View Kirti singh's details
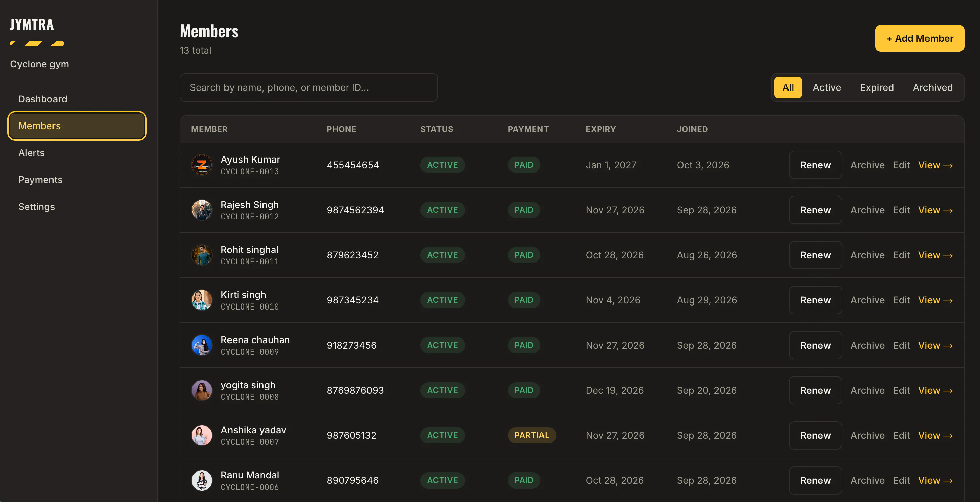This screenshot has width=980, height=502. pyautogui.click(x=935, y=300)
